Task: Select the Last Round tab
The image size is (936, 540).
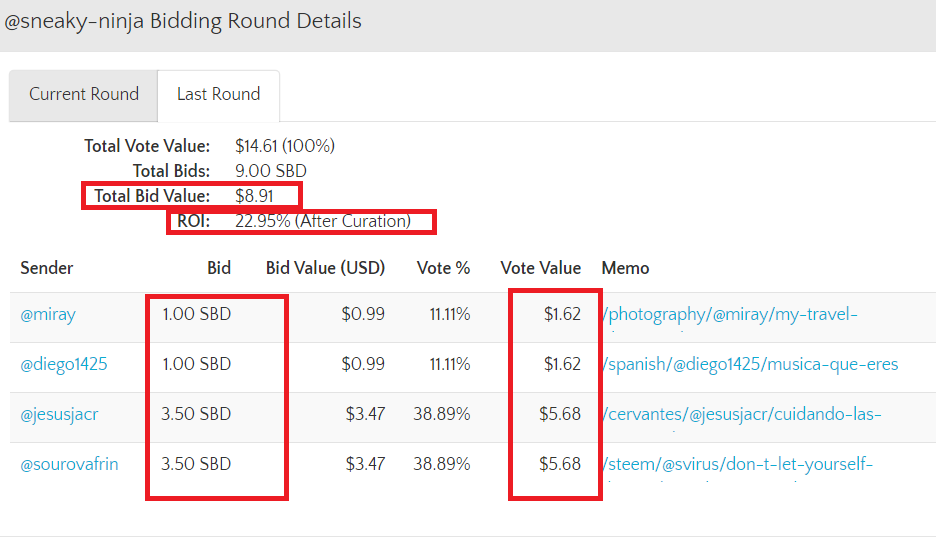Action: pos(218,94)
